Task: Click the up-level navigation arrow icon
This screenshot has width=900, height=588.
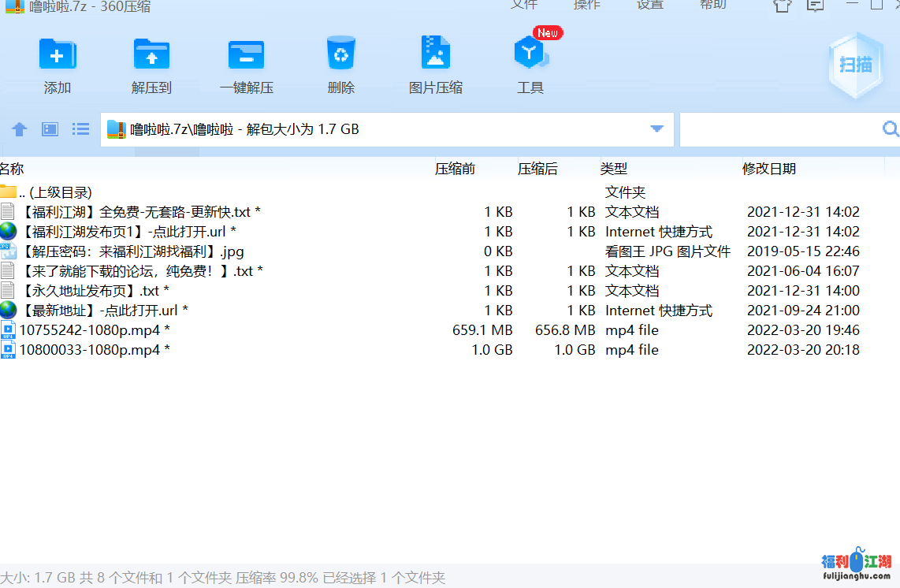Action: pyautogui.click(x=19, y=128)
